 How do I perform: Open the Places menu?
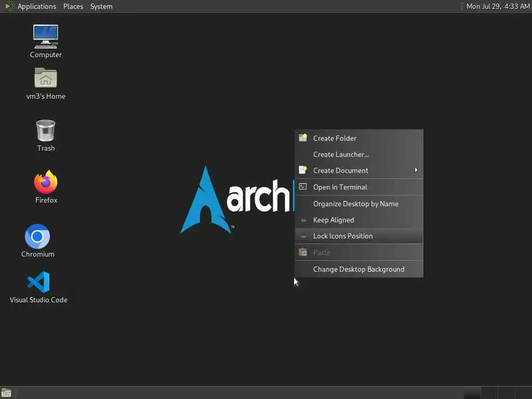tap(73, 6)
